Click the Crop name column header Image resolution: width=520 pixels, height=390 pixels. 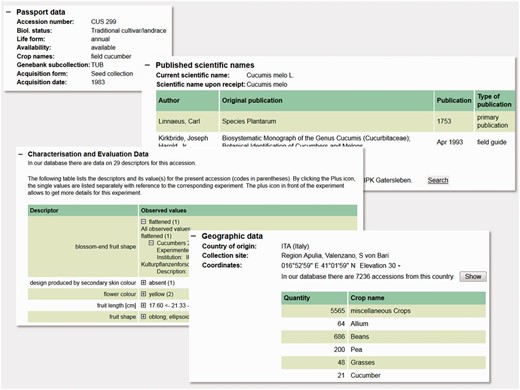(417, 298)
